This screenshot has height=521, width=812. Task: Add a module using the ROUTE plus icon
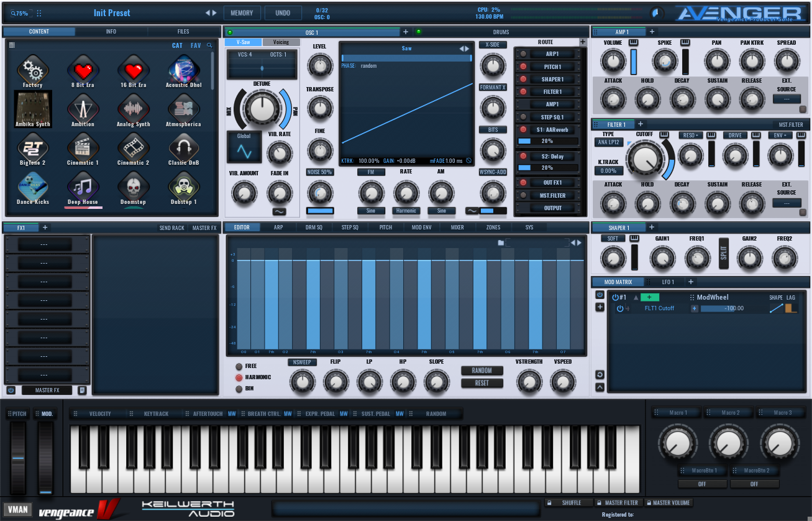[582, 42]
